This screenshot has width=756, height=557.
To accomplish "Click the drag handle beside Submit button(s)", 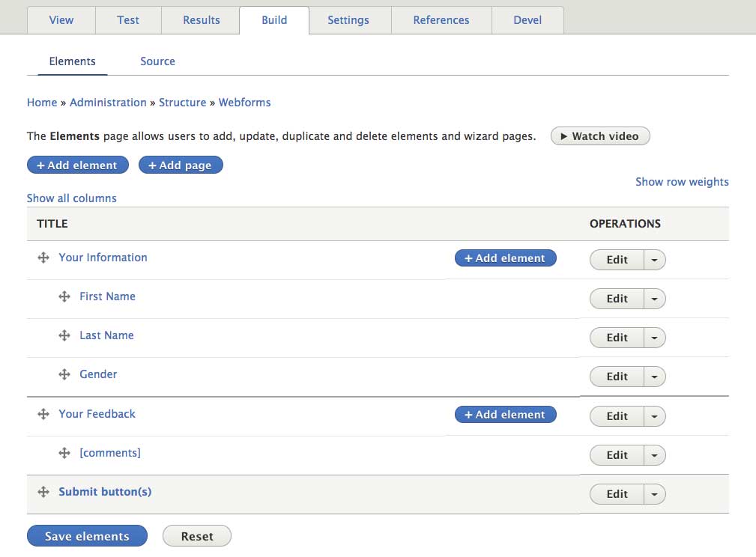I will (x=43, y=492).
